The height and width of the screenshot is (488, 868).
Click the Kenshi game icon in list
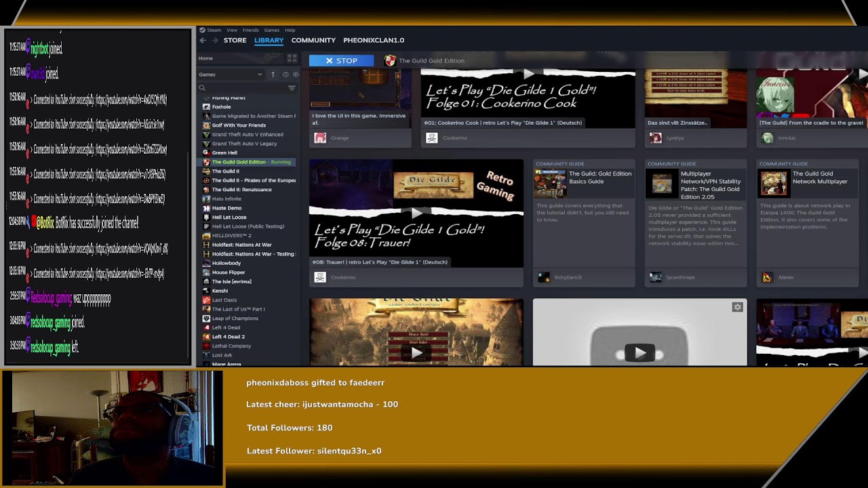[206, 291]
